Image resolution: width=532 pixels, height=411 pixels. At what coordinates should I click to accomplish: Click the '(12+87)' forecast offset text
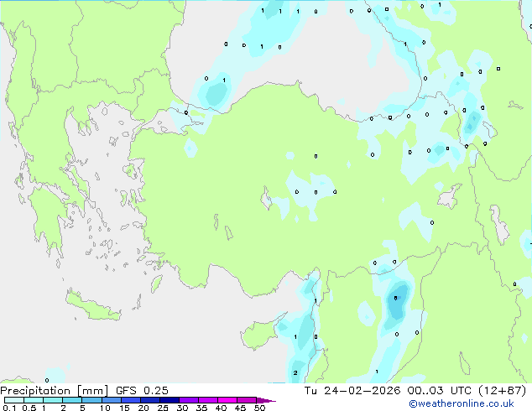pyautogui.click(x=502, y=391)
